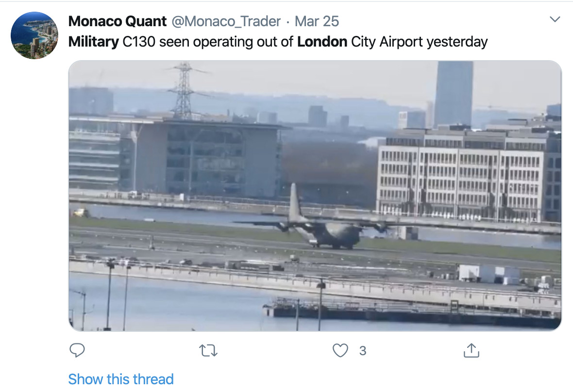The width and height of the screenshot is (573, 392).
Task: Open the share tweet icon
Action: click(x=472, y=350)
